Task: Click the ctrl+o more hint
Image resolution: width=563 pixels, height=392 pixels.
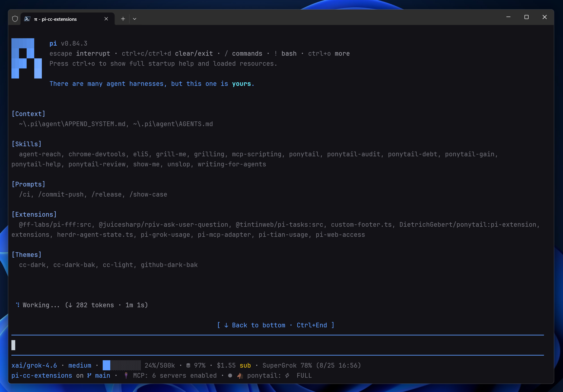Action: point(329,53)
